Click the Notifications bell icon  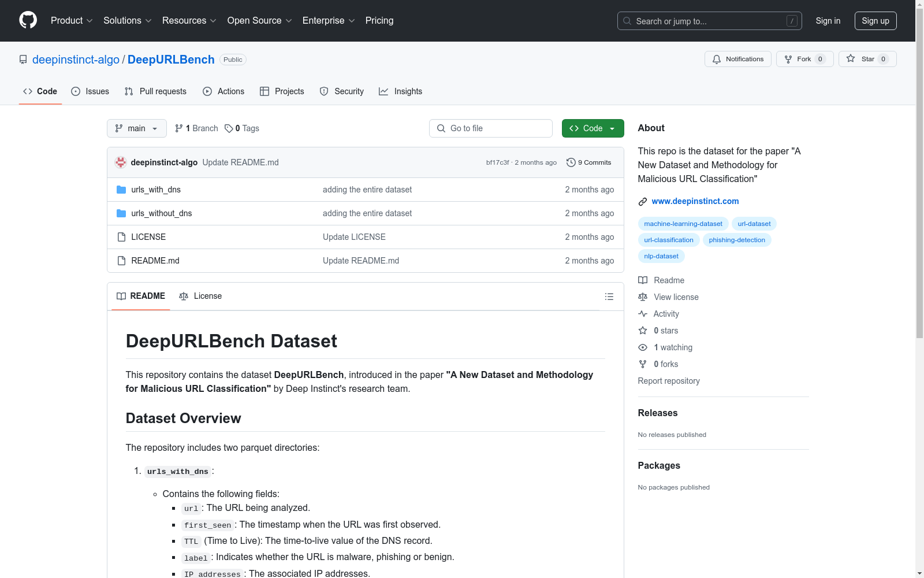pyautogui.click(x=717, y=59)
